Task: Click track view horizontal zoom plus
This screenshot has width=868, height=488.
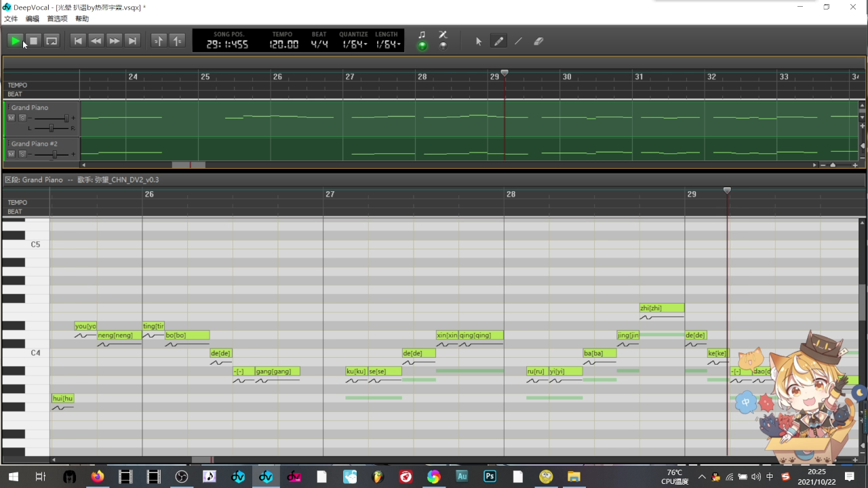Action: [855, 165]
